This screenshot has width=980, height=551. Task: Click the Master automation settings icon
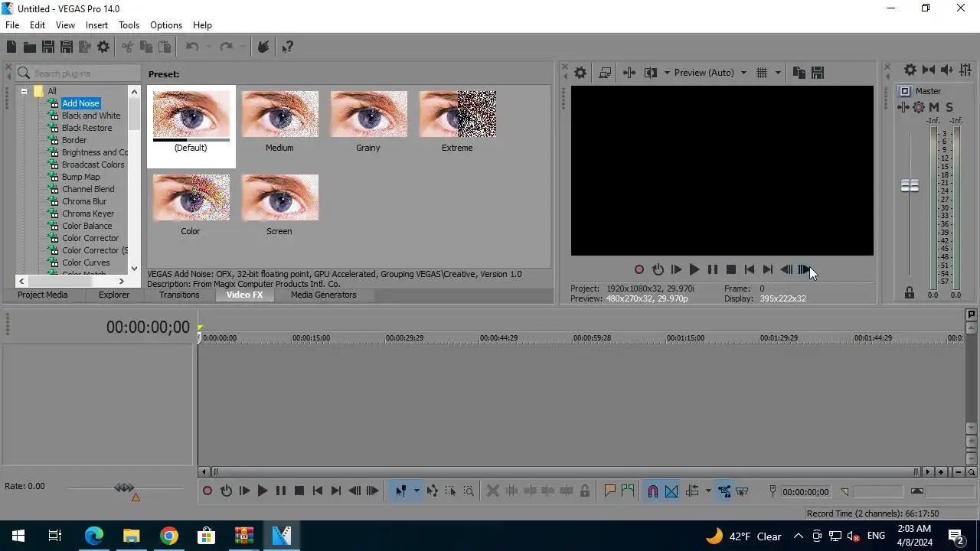point(919,107)
